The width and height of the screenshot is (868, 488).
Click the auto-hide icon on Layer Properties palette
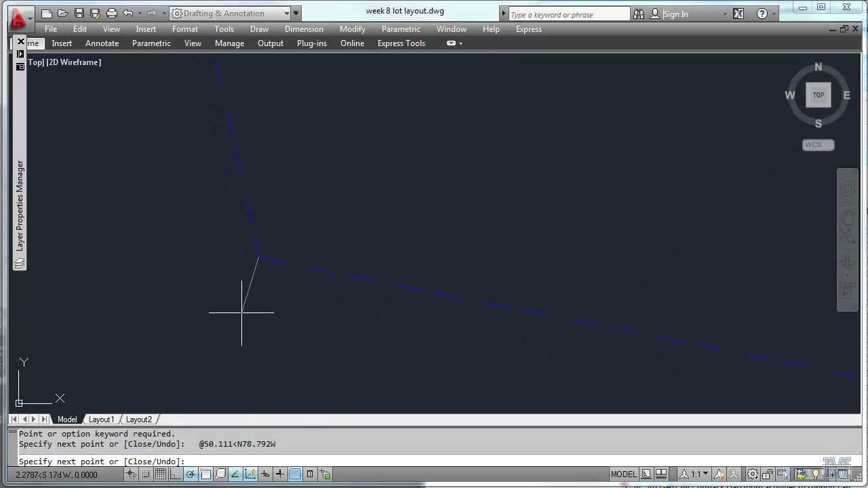pyautogui.click(x=20, y=54)
